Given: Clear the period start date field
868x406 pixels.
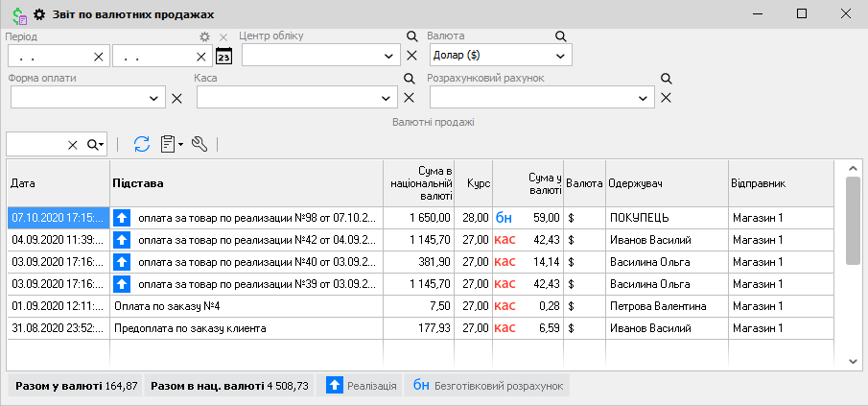Looking at the screenshot, I should click(98, 56).
